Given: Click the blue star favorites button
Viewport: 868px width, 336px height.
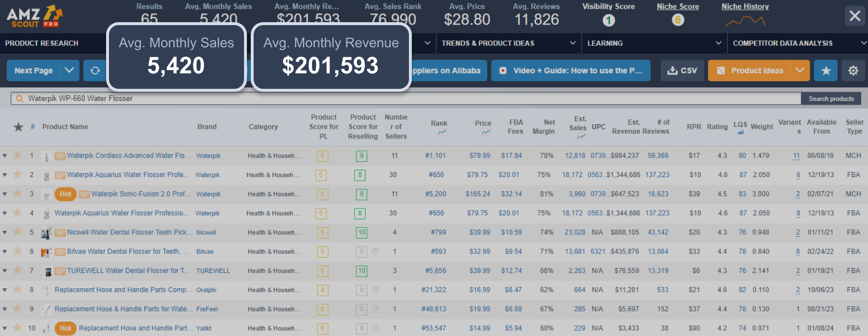Looking at the screenshot, I should point(826,70).
